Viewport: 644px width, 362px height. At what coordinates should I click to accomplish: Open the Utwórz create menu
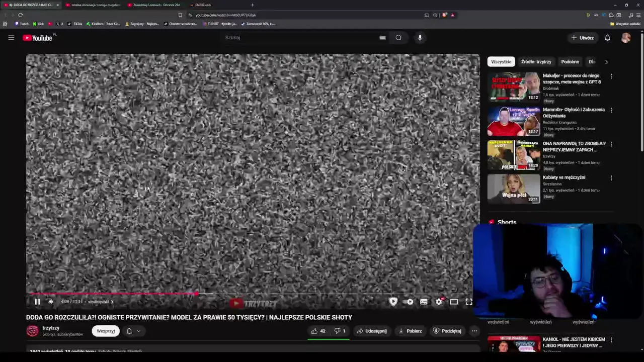point(582,38)
